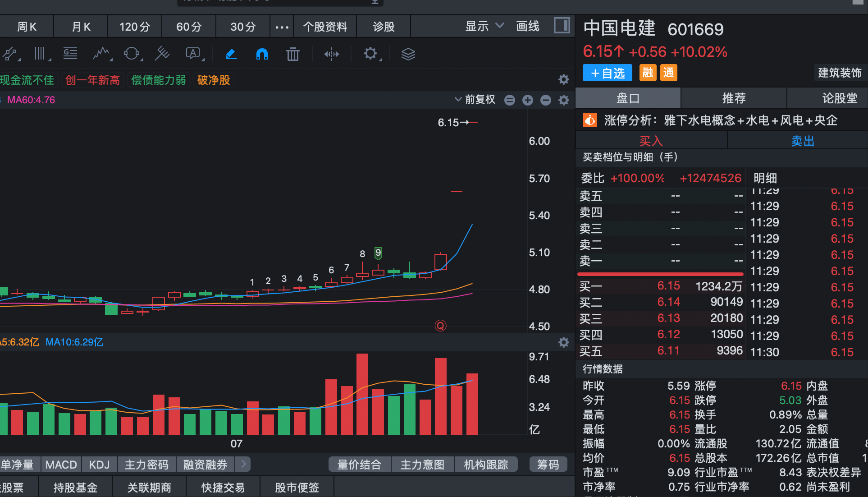
Task: Select the trend line drawing tool
Action: tap(10, 54)
